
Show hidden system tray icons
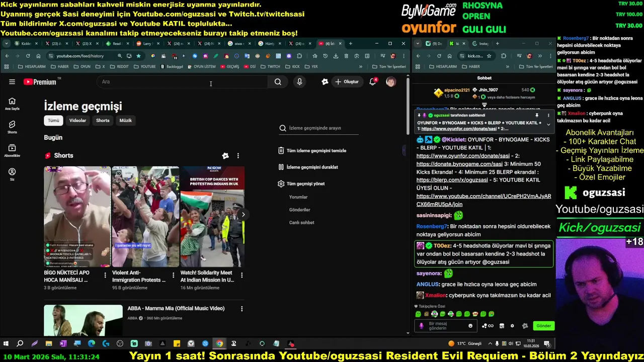coord(491,344)
